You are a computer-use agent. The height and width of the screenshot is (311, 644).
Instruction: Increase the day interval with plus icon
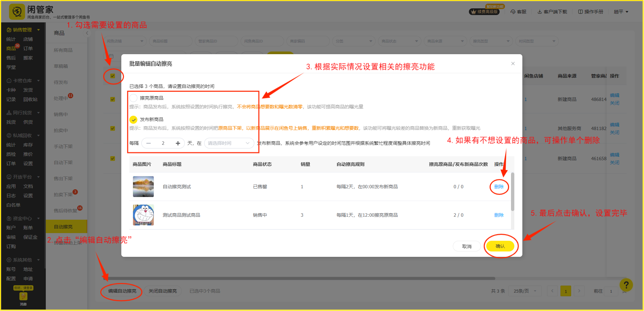click(178, 143)
